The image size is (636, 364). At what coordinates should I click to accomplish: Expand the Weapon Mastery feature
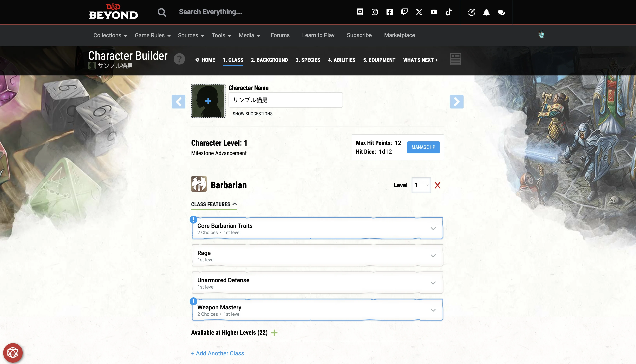pos(317,310)
